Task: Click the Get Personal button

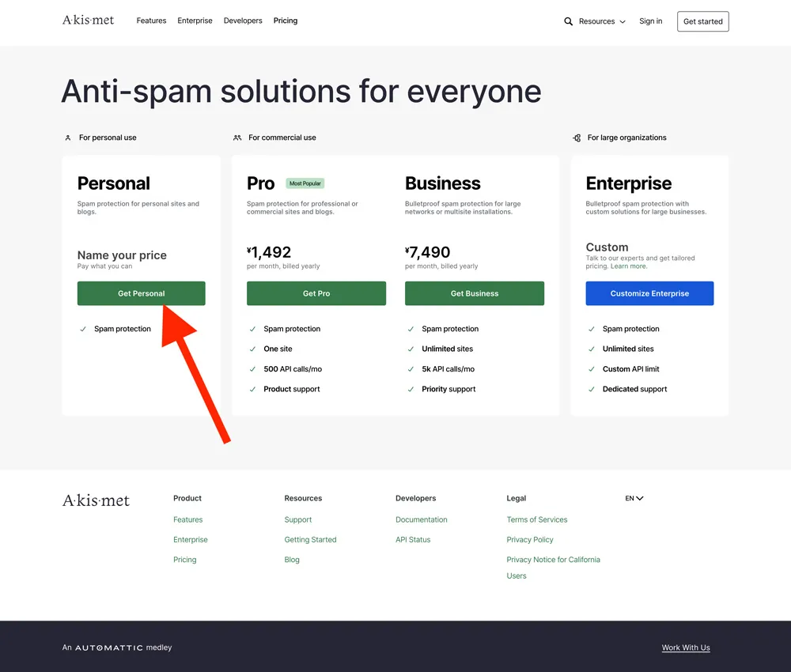Action: point(142,293)
